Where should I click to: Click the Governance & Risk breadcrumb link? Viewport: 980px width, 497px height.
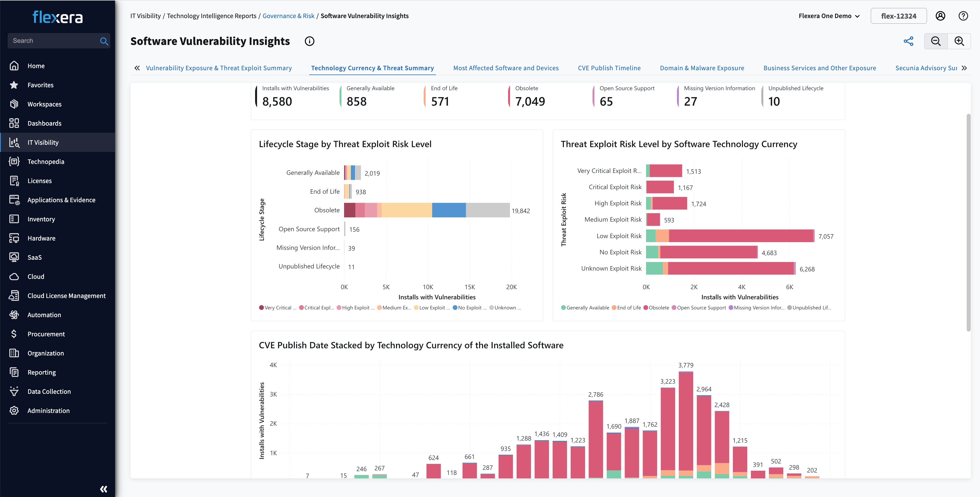tap(288, 16)
